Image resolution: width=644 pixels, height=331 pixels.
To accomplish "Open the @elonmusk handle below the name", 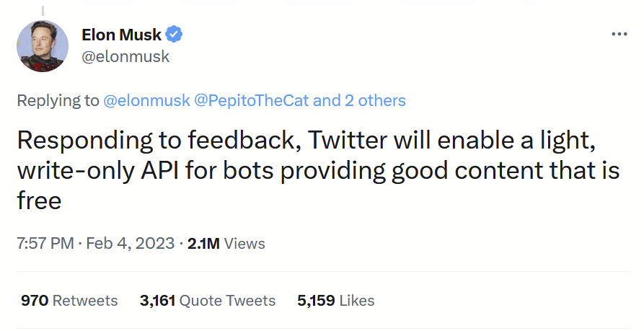I will pyautogui.click(x=125, y=56).
